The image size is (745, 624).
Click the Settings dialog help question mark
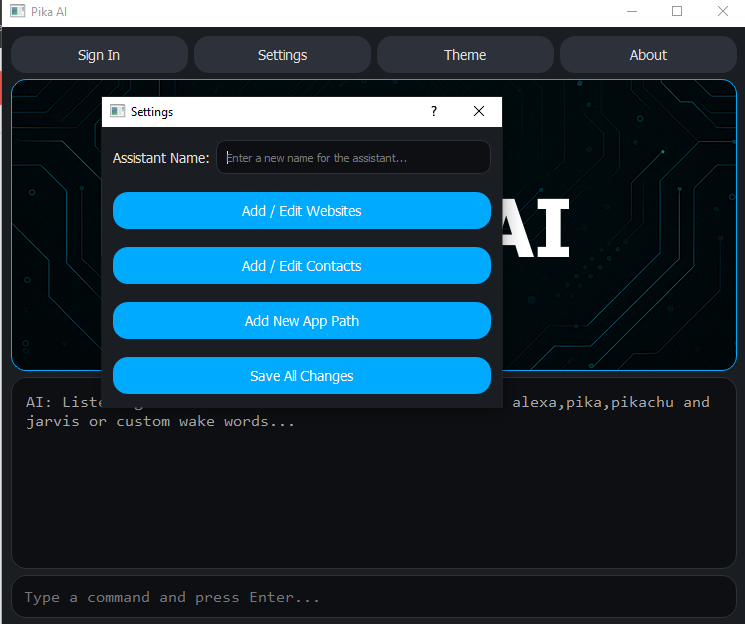(x=434, y=112)
